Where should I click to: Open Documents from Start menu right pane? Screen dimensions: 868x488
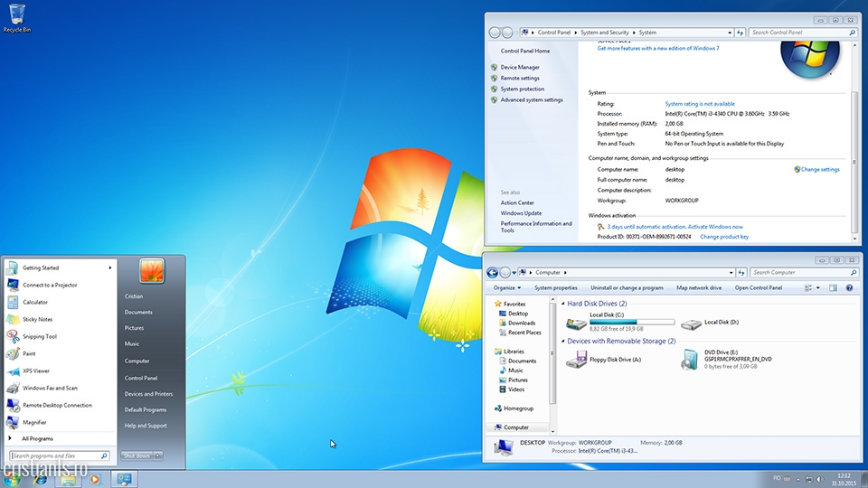tap(138, 312)
